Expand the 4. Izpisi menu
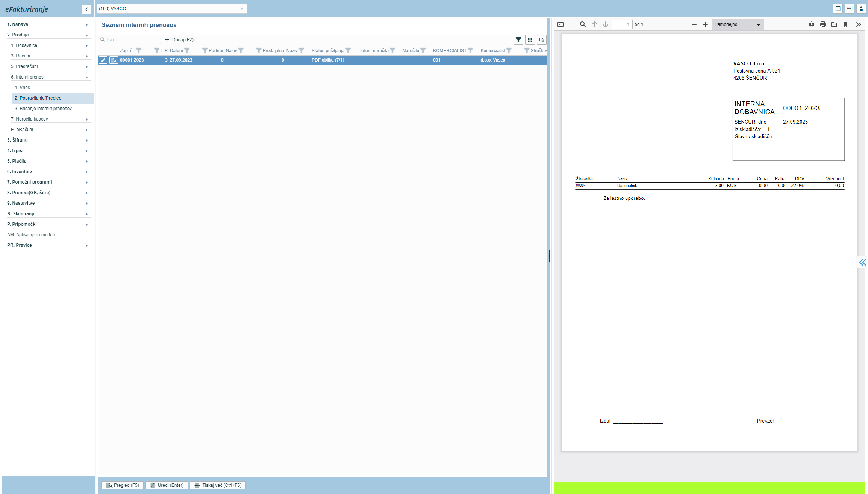 [48, 151]
